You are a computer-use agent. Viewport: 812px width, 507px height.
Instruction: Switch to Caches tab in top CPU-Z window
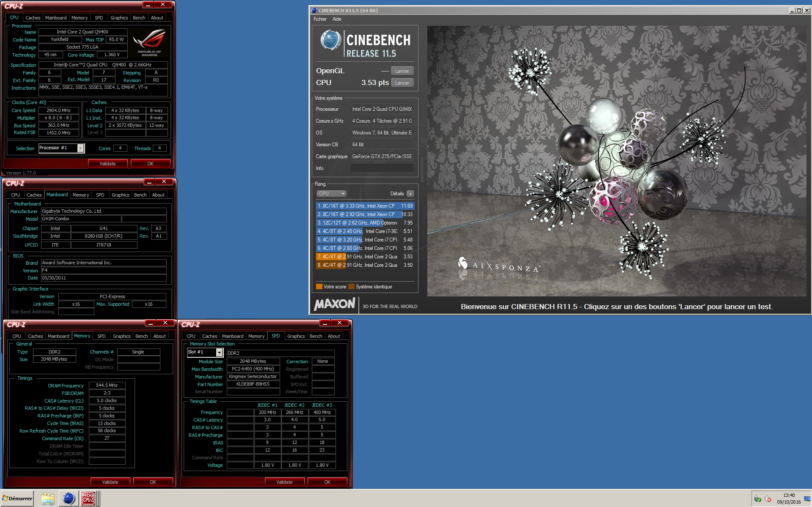click(33, 18)
